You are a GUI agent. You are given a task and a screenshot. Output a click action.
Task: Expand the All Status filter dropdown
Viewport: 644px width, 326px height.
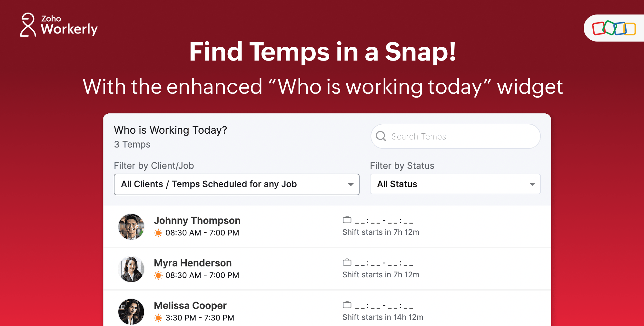tap(455, 184)
